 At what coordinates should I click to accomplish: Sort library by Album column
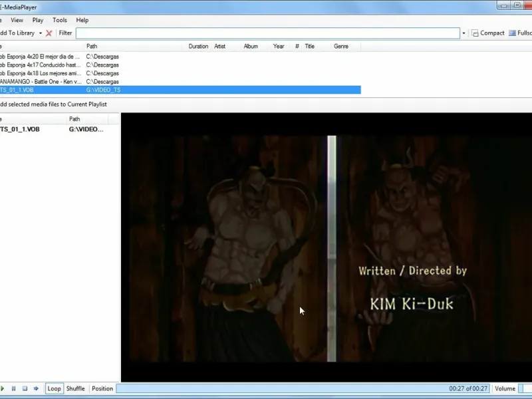(x=251, y=46)
